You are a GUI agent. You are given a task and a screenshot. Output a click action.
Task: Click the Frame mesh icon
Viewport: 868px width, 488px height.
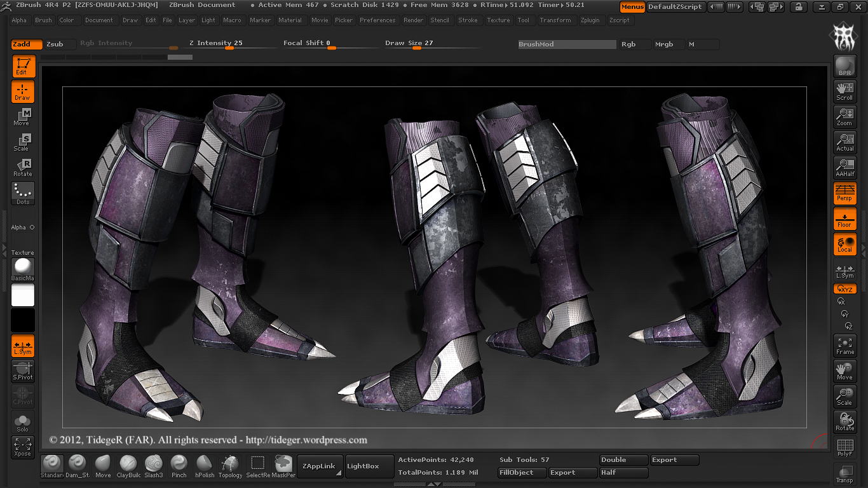click(844, 346)
